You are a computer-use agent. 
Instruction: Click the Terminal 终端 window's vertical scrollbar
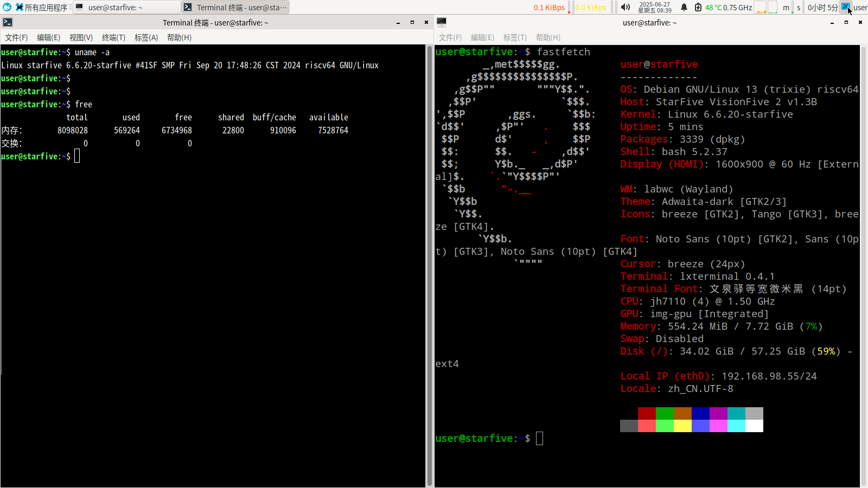pos(430,266)
